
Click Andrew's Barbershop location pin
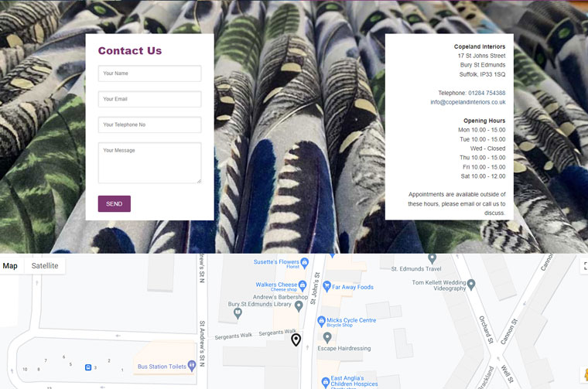pyautogui.click(x=299, y=306)
